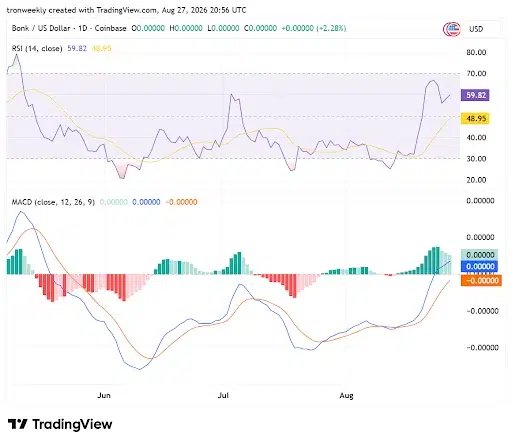Viewport: 512px width, 444px height.
Task: Click the TradingView logo at bottom
Action: (60, 424)
